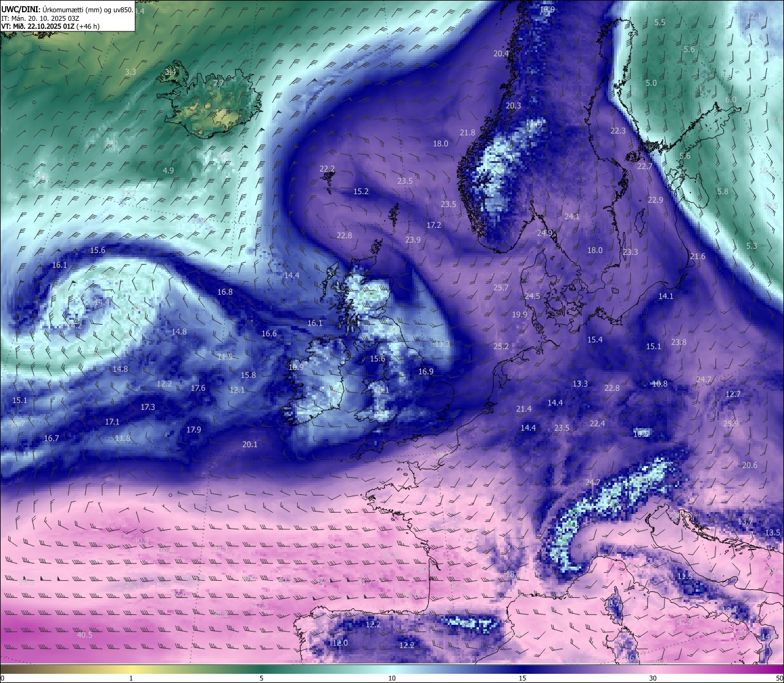Click the 20.3 value label
The height and width of the screenshot is (683, 784).
coord(513,106)
